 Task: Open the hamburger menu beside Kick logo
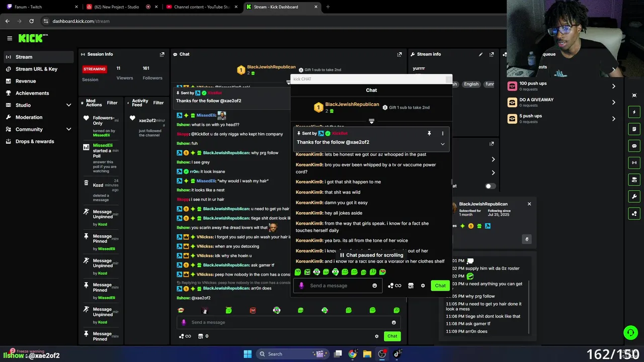[10, 38]
